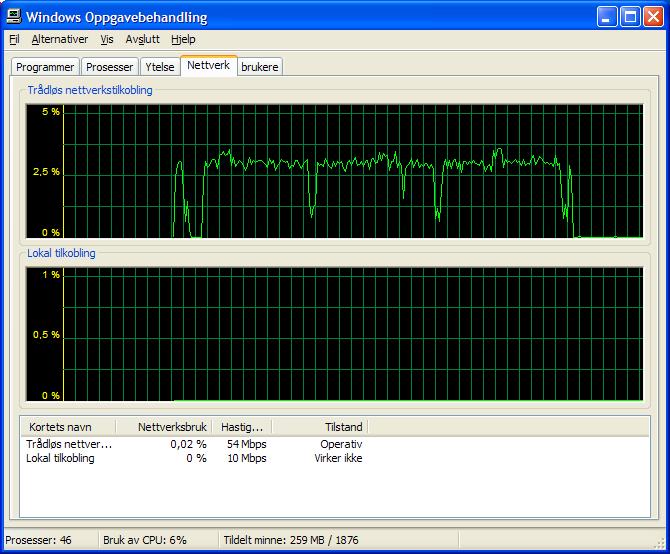Viewport: 670px width, 554px height.
Task: Switch to the Programmer tab
Action: 45,67
